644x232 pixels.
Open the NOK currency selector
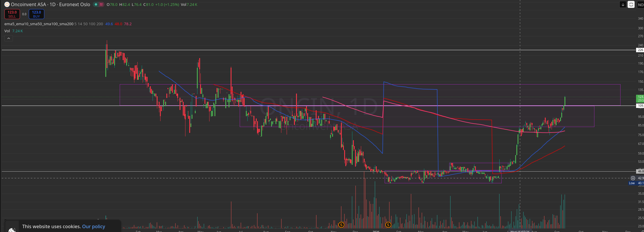point(640,5)
